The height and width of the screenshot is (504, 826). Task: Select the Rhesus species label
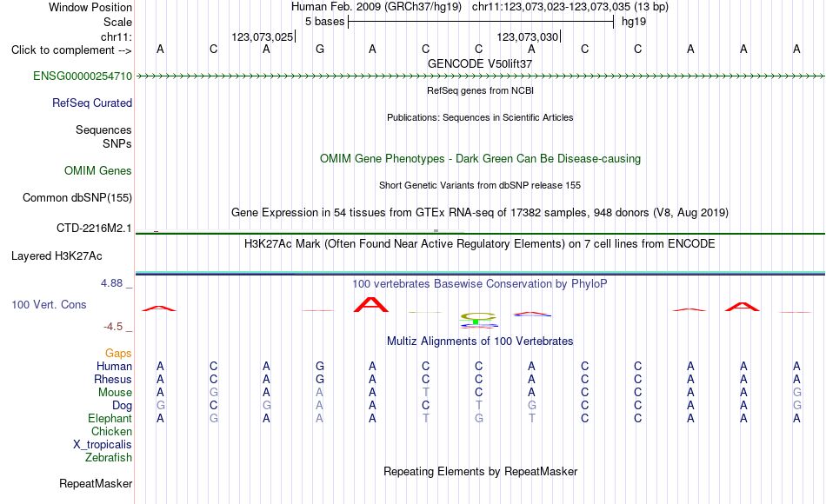pyautogui.click(x=113, y=379)
